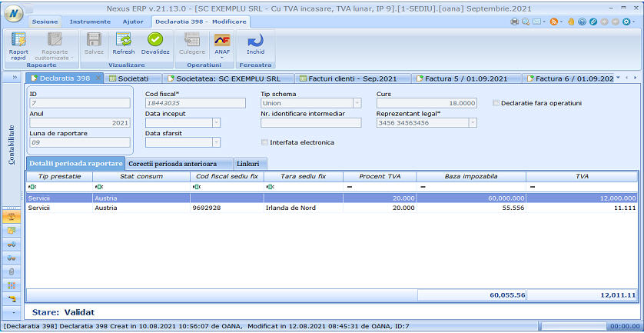Open the Data sfarsit date dropdown

tap(216, 142)
